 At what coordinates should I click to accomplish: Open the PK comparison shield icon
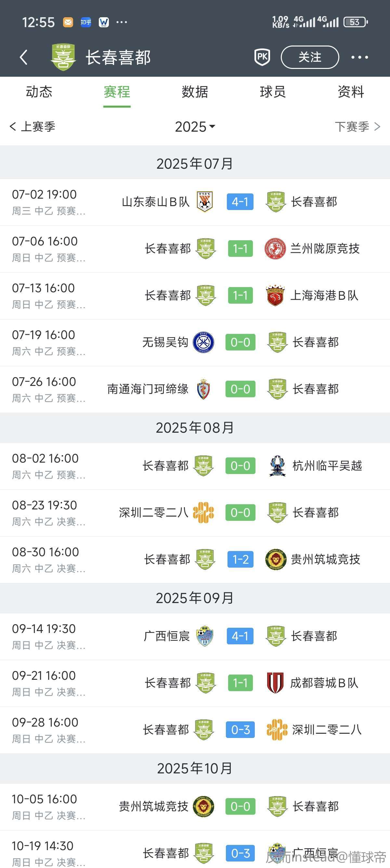point(262,57)
